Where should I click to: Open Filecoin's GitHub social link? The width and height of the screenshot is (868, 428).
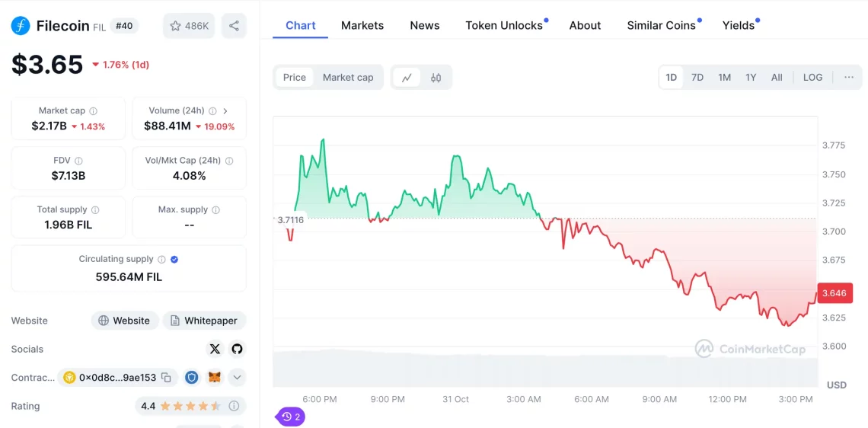click(x=237, y=349)
